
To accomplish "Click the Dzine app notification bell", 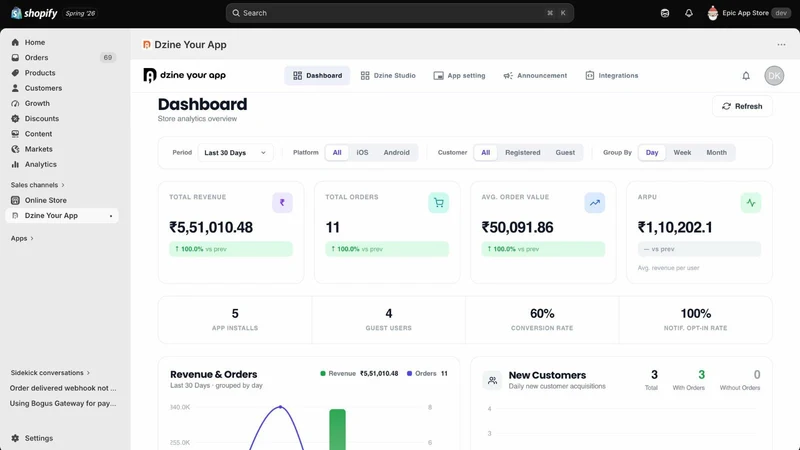I will pos(746,76).
